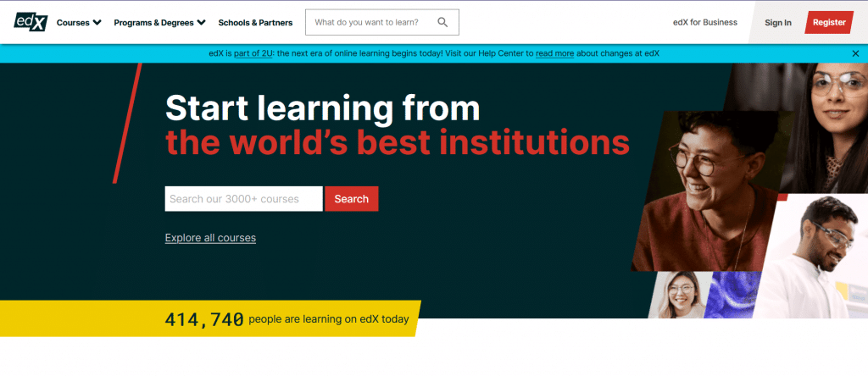Expand the Programs & Degrees dropdown
The height and width of the screenshot is (376, 868).
coord(159,23)
